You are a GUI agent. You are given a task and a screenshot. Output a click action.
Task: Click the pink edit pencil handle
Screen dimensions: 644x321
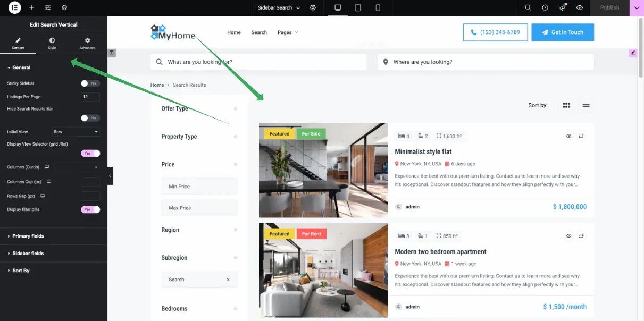tap(633, 53)
